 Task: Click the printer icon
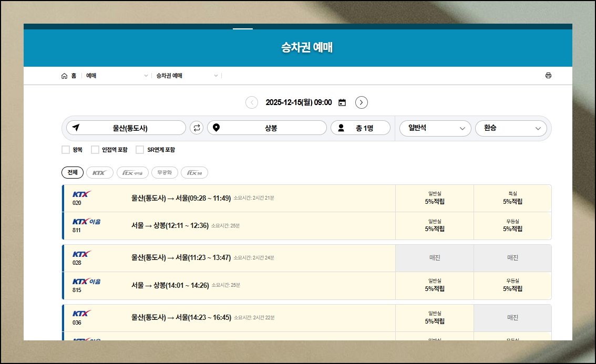[548, 76]
